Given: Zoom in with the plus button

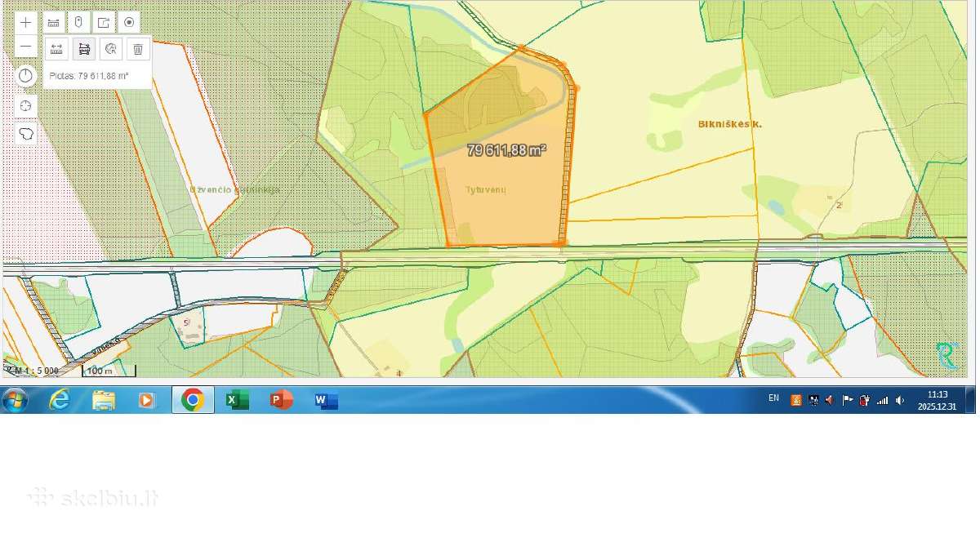Looking at the screenshot, I should pos(26,23).
